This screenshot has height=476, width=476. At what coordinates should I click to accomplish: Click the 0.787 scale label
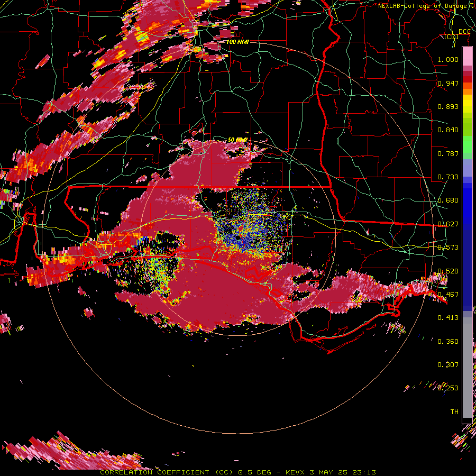448,153
